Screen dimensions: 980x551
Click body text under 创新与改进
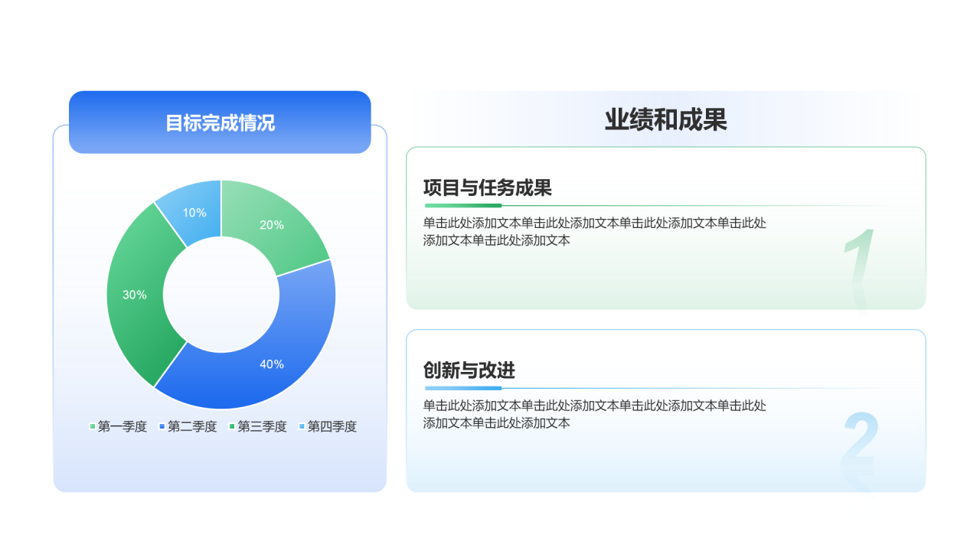click(595, 414)
